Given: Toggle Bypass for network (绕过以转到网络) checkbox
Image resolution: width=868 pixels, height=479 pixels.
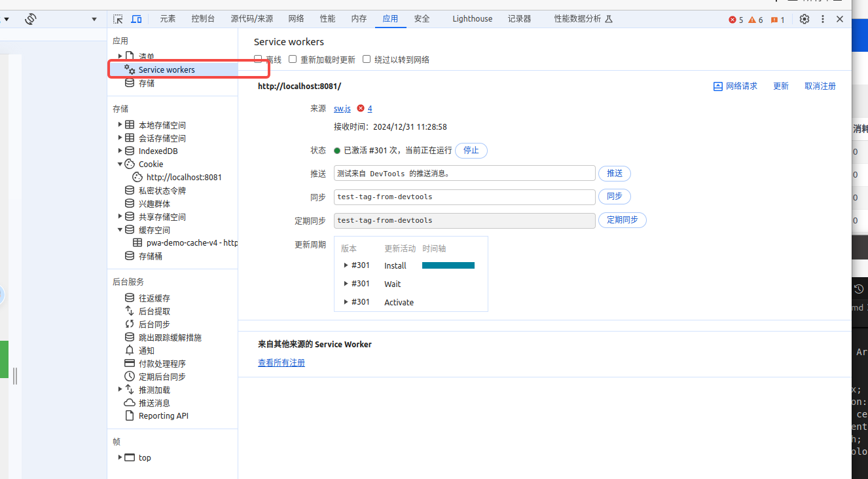Looking at the screenshot, I should (x=367, y=59).
